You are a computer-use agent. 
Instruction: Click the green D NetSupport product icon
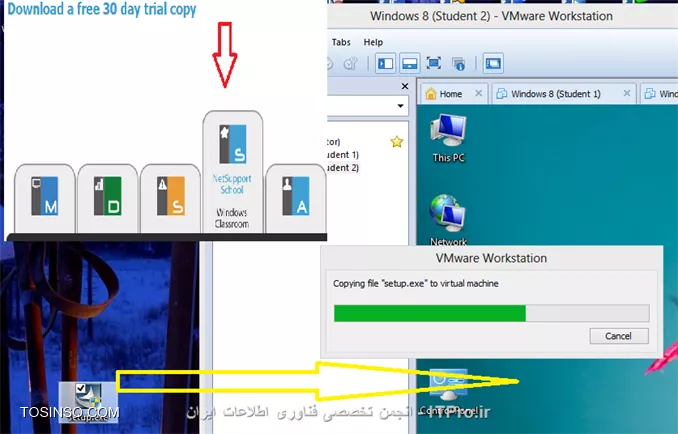[x=107, y=196]
